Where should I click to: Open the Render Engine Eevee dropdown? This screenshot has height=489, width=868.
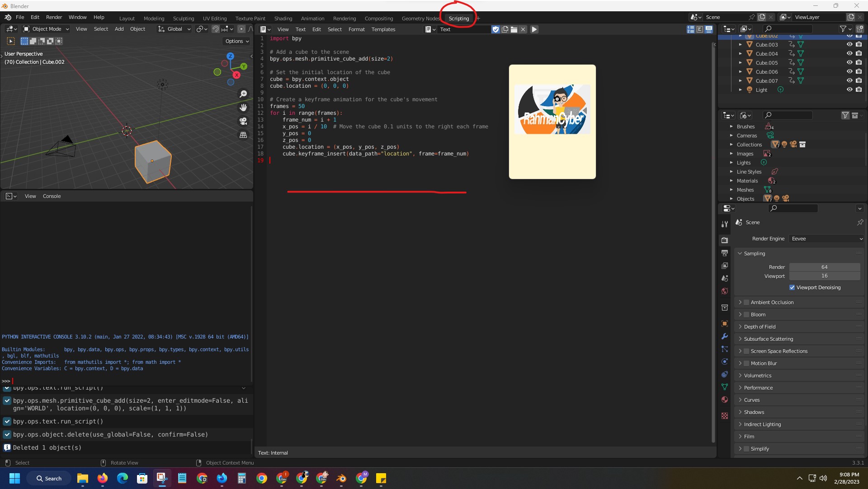(826, 239)
